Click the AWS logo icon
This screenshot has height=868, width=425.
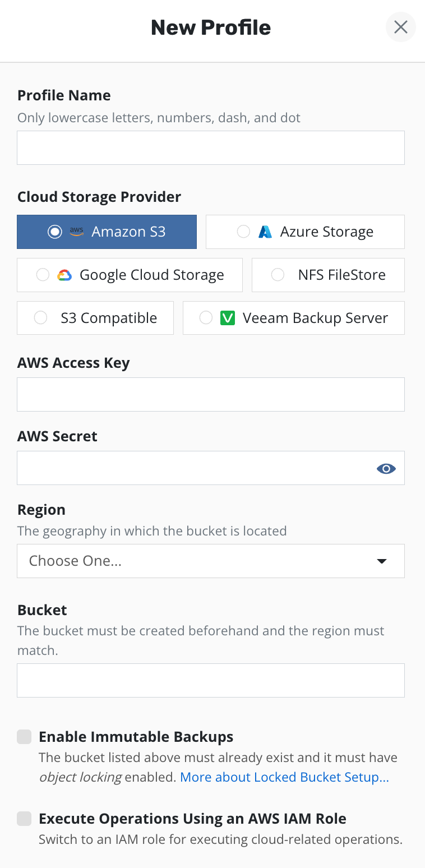76,232
